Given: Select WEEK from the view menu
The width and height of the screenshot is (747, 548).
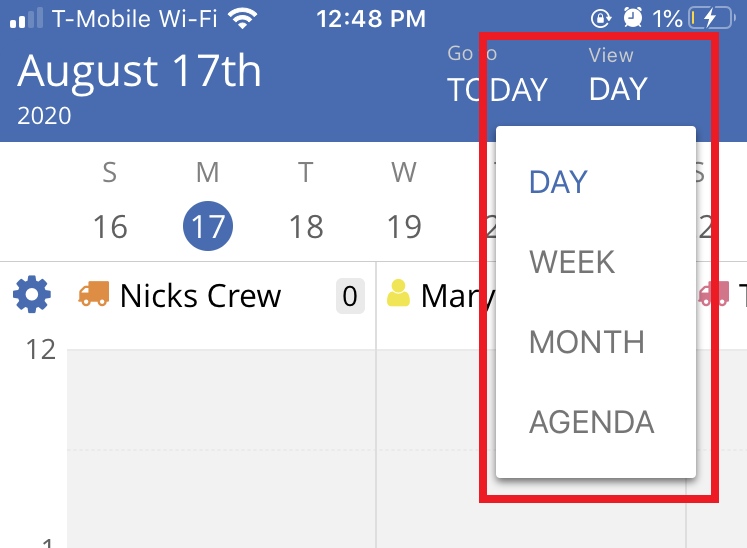Looking at the screenshot, I should pos(572,262).
